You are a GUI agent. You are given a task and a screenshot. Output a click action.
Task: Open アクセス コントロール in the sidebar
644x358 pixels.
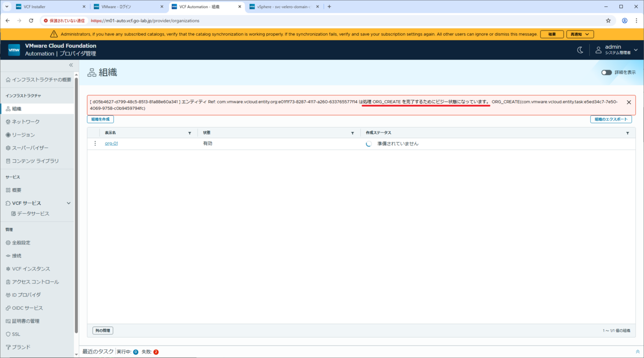click(x=32, y=282)
